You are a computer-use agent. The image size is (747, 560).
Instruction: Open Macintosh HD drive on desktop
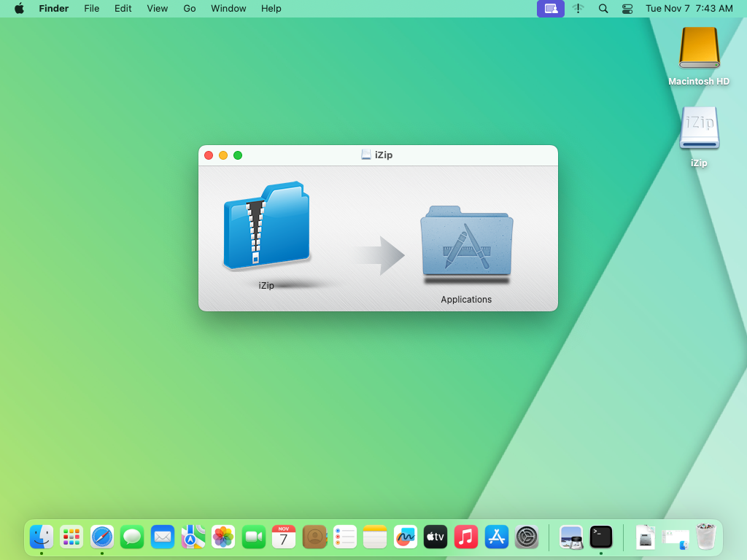pos(699,48)
